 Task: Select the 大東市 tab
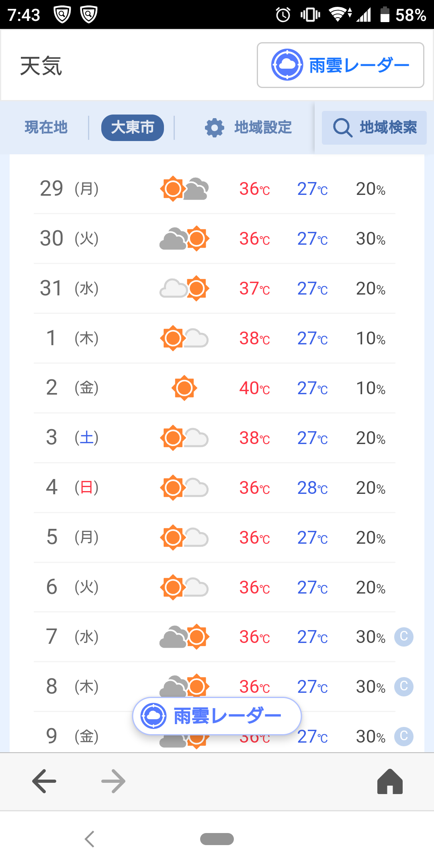pos(133,127)
